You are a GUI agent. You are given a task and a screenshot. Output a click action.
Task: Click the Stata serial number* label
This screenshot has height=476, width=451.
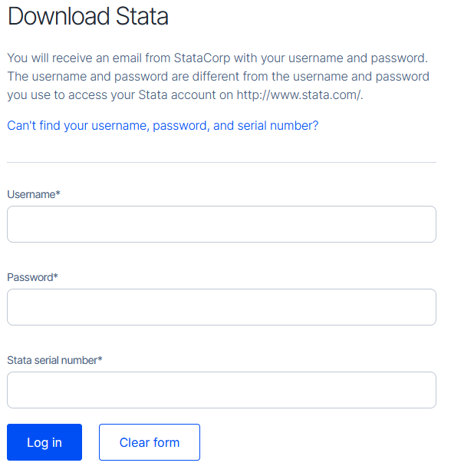tap(54, 360)
